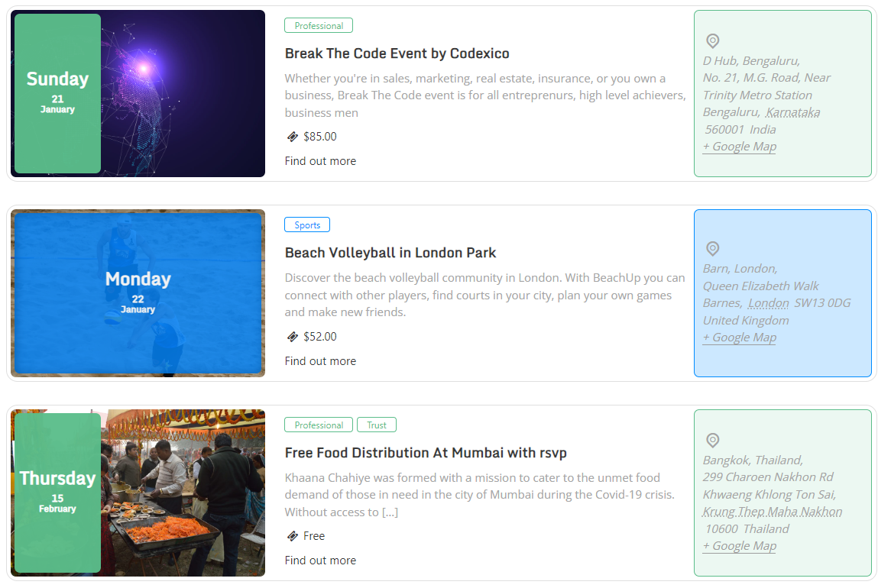Click Find out more under Beach Volleyball
891x588 pixels.
[320, 361]
